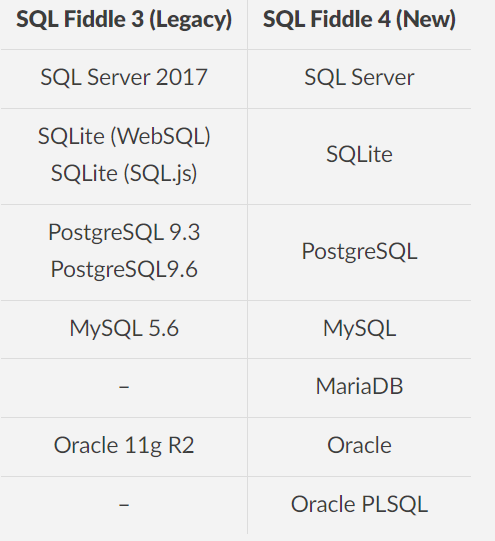The height and width of the screenshot is (541, 495).
Task: Click the PostgreSQL9.6 entry
Action: pos(124,269)
